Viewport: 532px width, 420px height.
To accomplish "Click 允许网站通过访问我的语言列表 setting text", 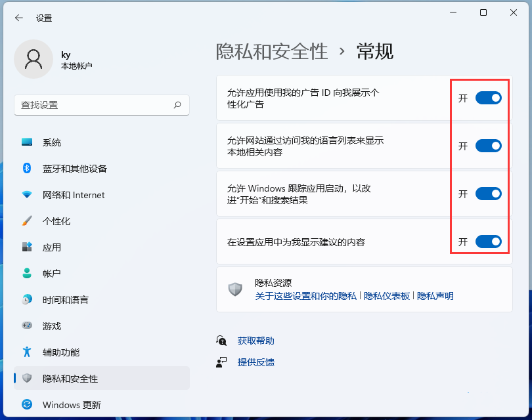I will pyautogui.click(x=305, y=146).
